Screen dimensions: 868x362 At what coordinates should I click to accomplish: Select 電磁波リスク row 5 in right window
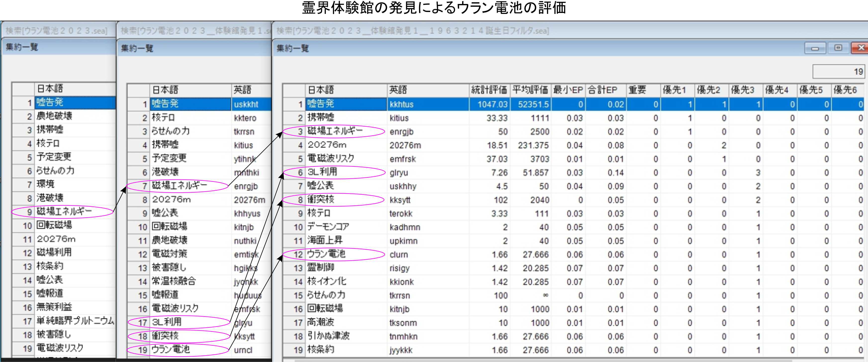point(573,159)
